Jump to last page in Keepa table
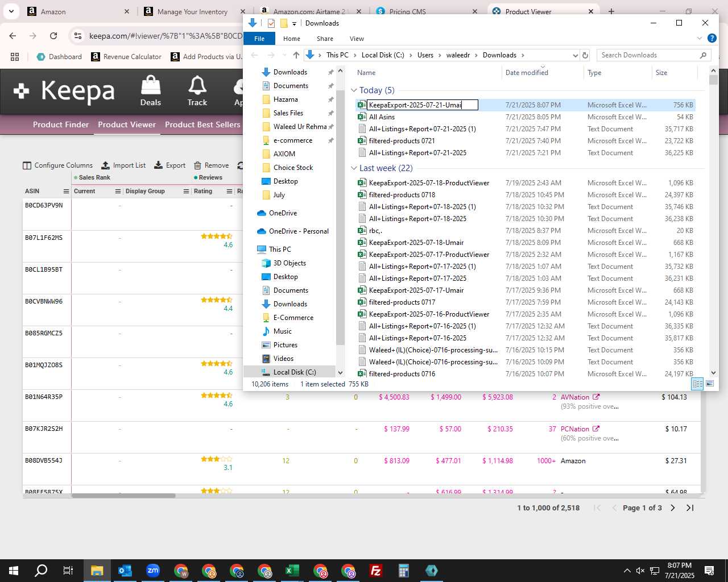Screen dimensions: 728x582 [690, 508]
